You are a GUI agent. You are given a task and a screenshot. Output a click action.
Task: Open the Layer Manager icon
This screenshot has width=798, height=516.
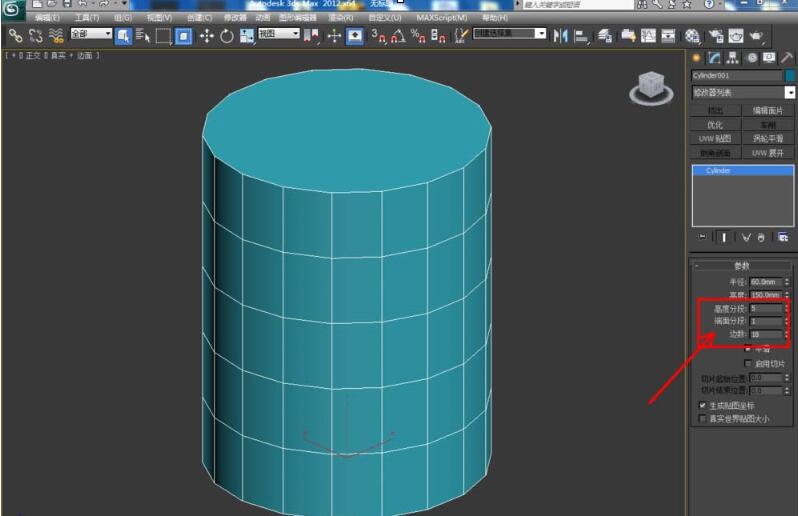tap(605, 36)
